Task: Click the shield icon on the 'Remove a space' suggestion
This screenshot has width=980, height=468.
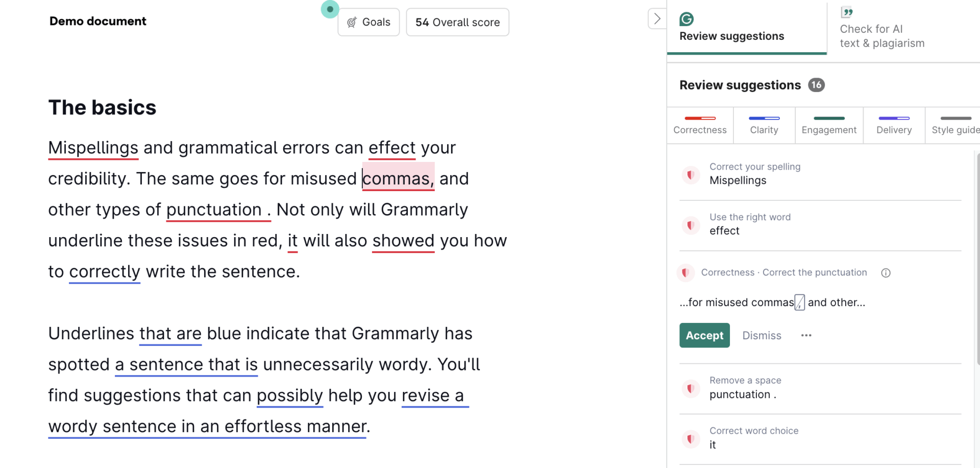Action: 691,388
